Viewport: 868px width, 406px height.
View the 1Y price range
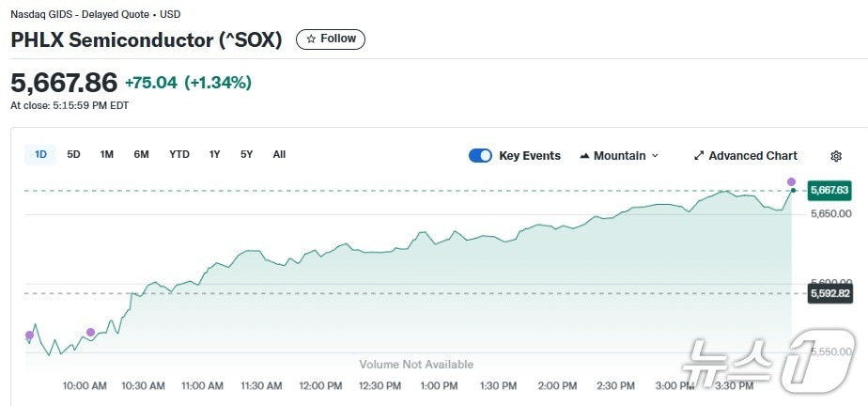215,154
